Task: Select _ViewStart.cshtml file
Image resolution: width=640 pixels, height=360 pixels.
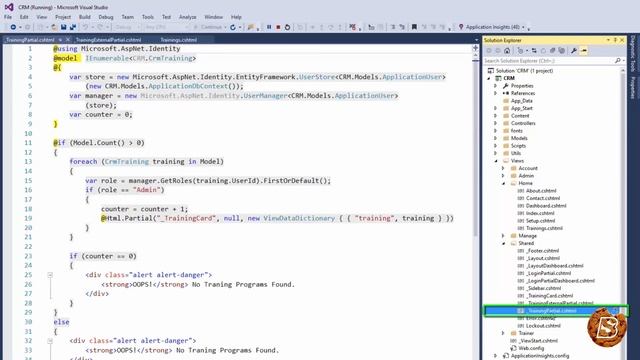Action: (x=538, y=341)
